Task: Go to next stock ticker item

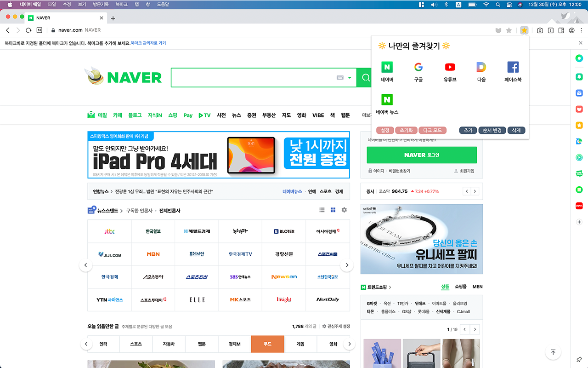Action: 475,191
